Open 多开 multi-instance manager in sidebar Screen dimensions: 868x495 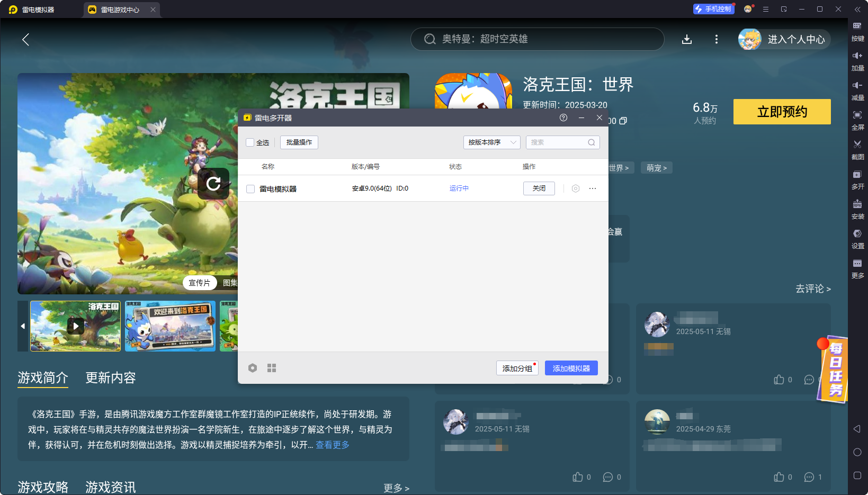(x=857, y=179)
